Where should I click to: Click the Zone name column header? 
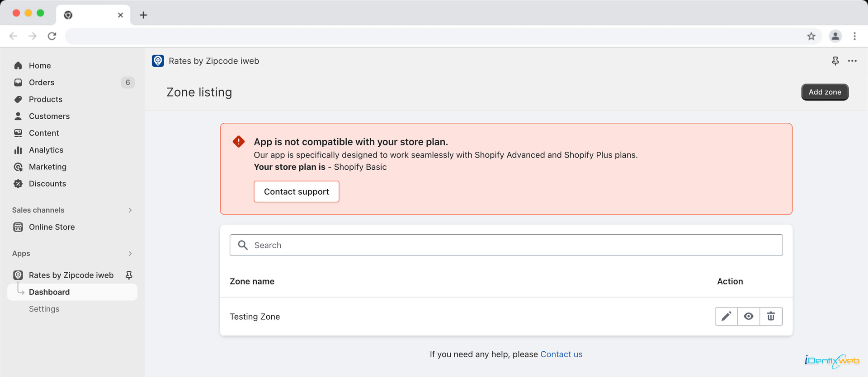[x=252, y=281]
